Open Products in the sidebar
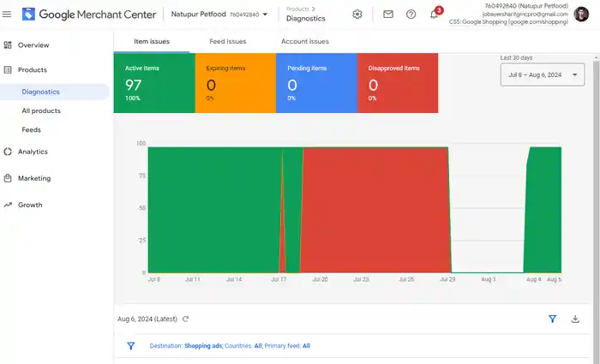The width and height of the screenshot is (600, 364). tap(33, 69)
